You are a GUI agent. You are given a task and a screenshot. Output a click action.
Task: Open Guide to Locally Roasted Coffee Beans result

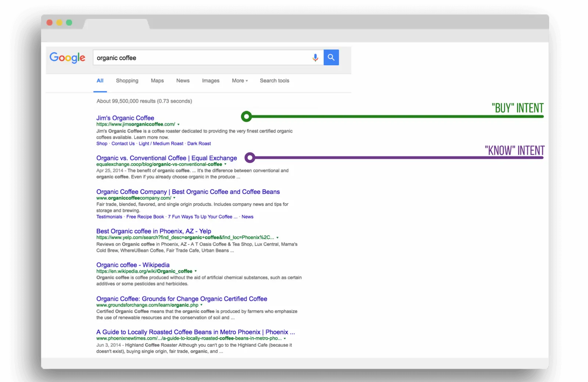coord(196,332)
